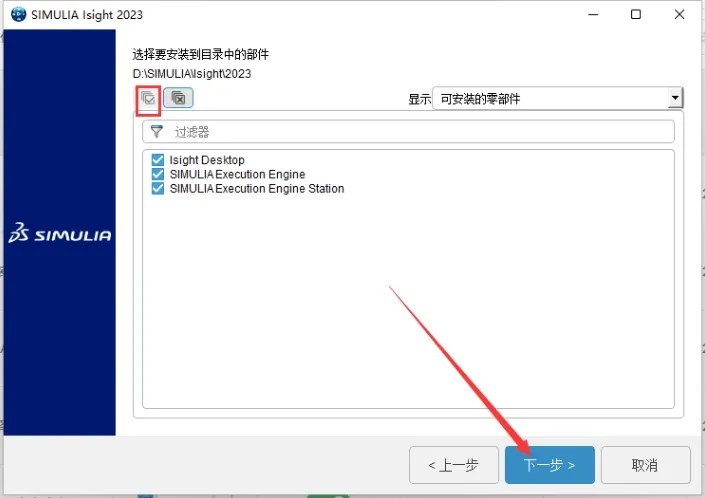This screenshot has width=705, height=498.
Task: Proceed with the 下一步 button
Action: click(549, 465)
